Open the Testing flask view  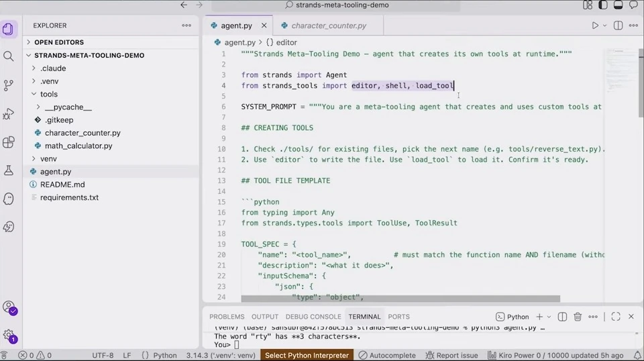pyautogui.click(x=8, y=170)
